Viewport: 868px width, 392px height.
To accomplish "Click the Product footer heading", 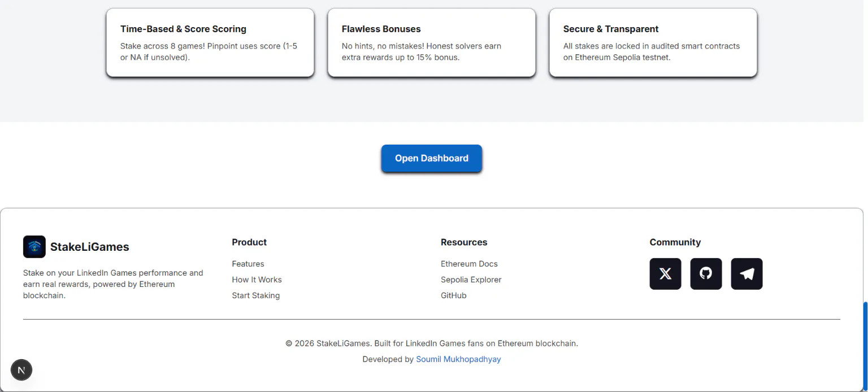I will pyautogui.click(x=249, y=242).
